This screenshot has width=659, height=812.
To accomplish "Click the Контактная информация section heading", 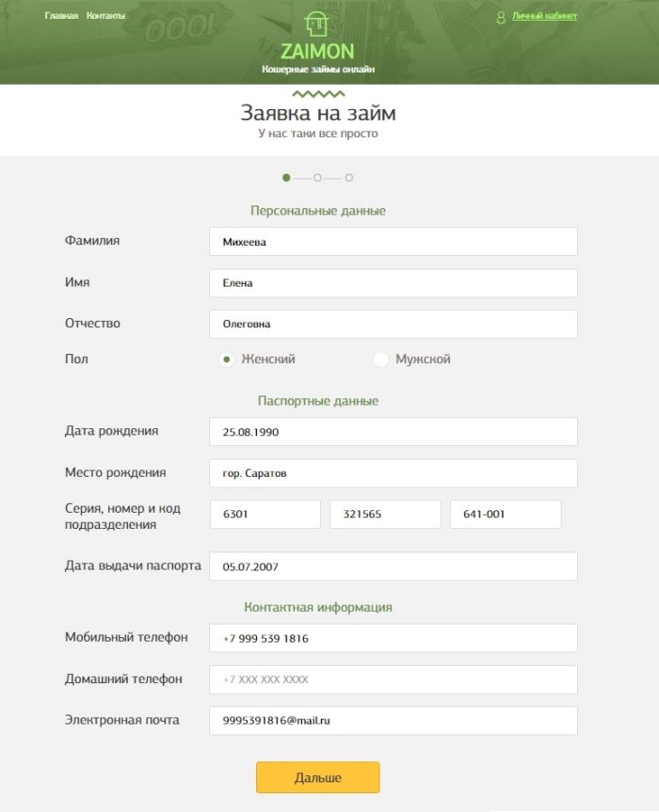I will 318,607.
